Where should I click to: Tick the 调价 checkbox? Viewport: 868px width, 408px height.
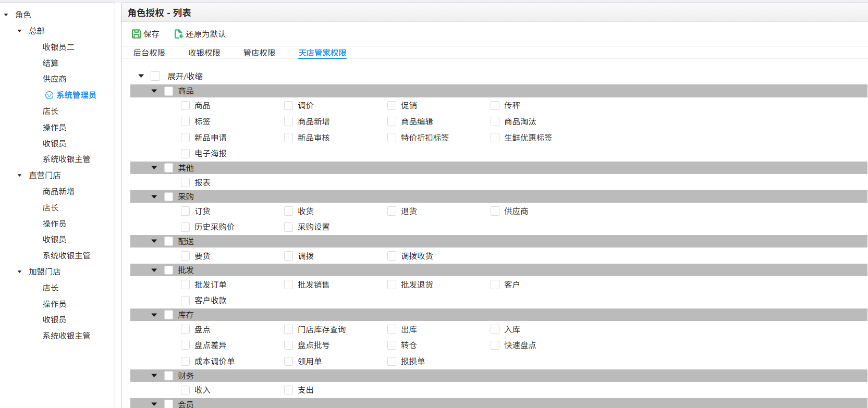tap(288, 106)
